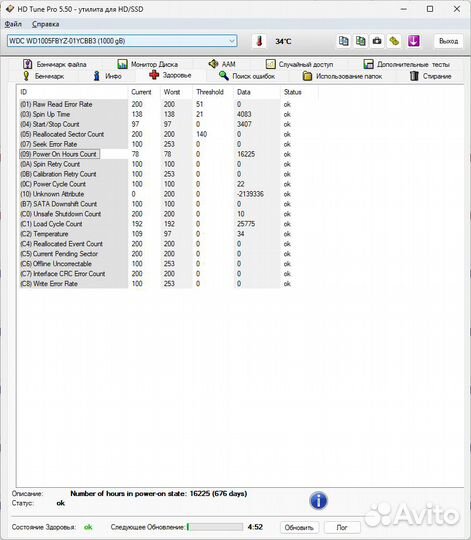The height and width of the screenshot is (540, 471).
Task: Click the 16225 power-on hours data value
Action: coord(246,154)
